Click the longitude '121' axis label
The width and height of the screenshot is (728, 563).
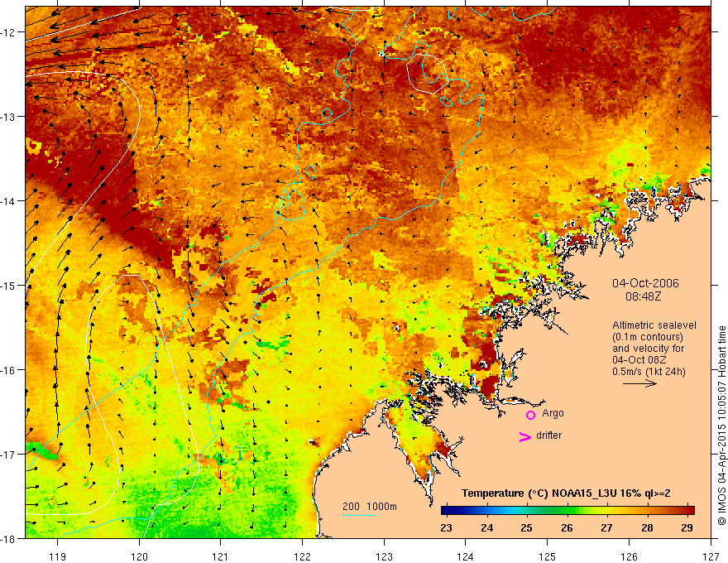coord(221,556)
